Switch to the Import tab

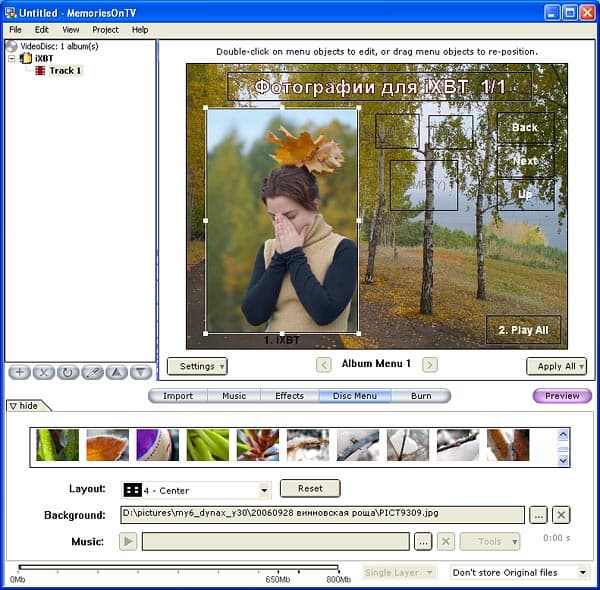tap(178, 396)
